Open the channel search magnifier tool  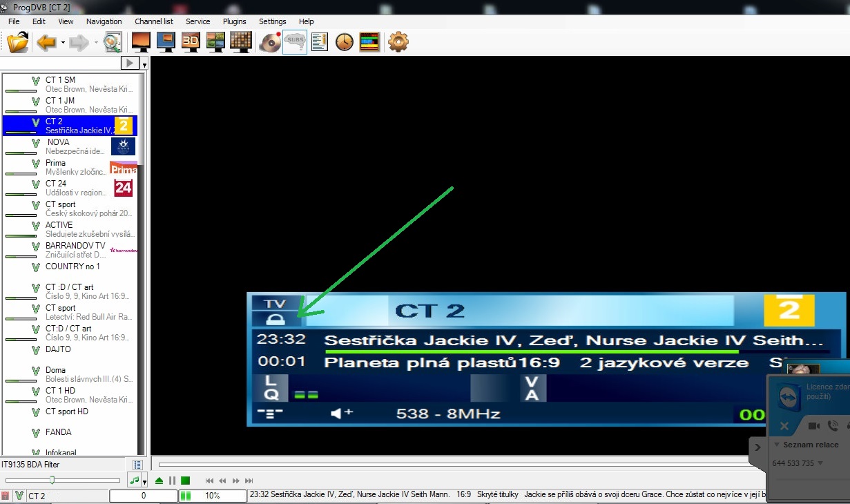coord(113,42)
